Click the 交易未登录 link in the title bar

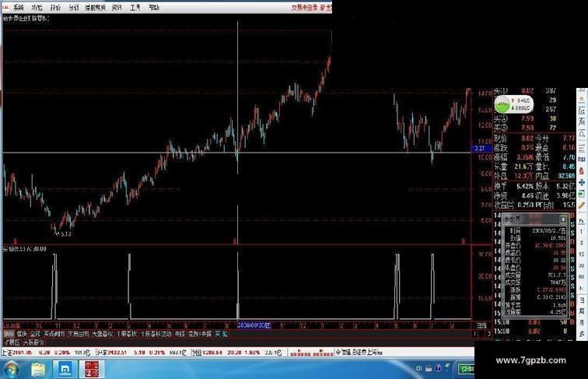[x=305, y=8]
